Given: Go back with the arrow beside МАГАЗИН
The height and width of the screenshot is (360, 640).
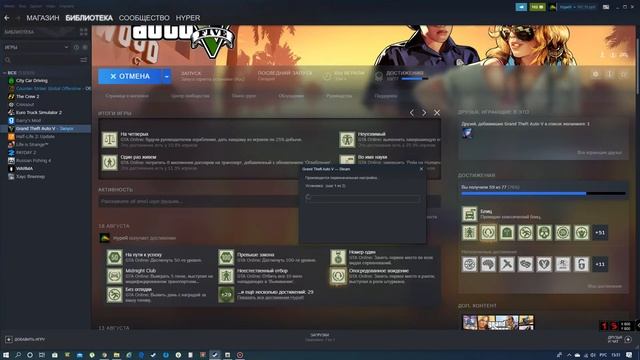Looking at the screenshot, I should click(x=7, y=18).
